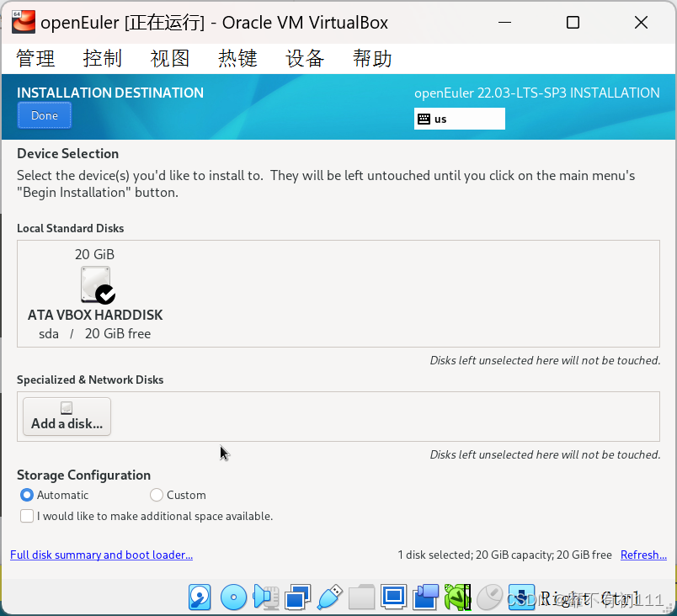This screenshot has height=616, width=677.
Task: Click the Storage Configuration heading
Action: (83, 475)
